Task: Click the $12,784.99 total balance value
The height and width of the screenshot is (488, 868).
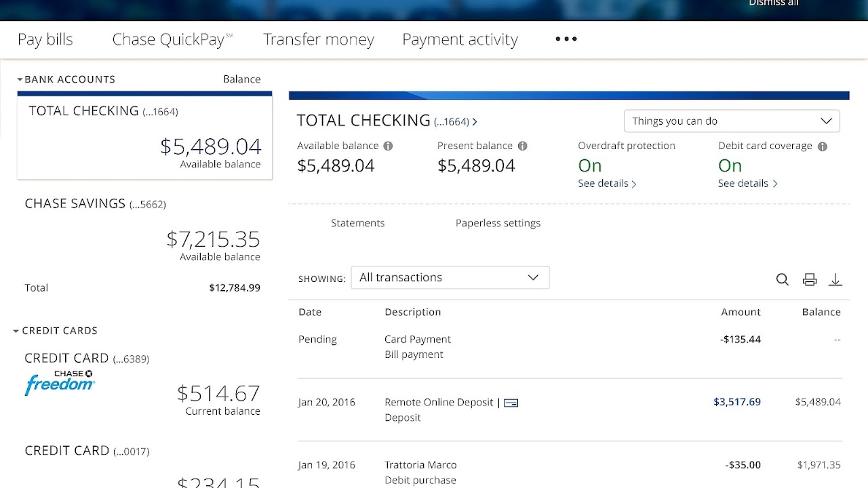Action: pyautogui.click(x=235, y=288)
